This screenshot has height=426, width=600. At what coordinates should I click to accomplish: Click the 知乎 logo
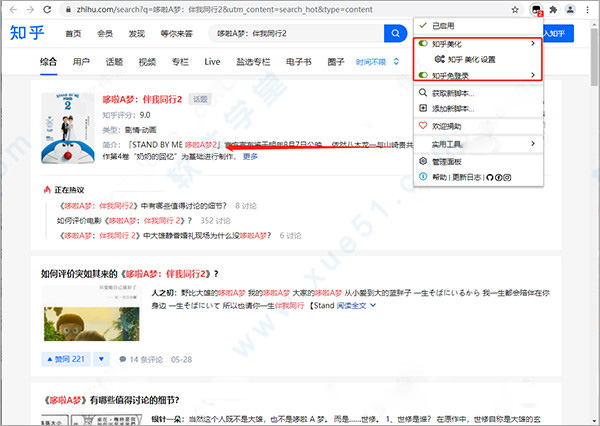[x=27, y=33]
